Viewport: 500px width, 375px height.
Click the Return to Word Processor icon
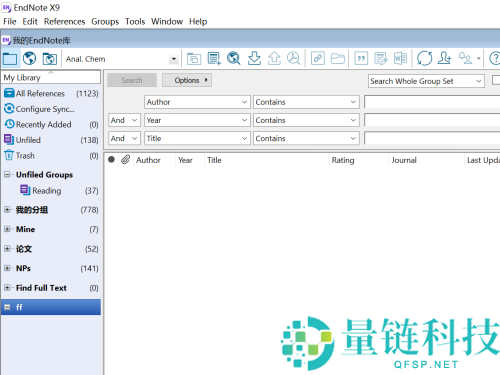(400, 58)
